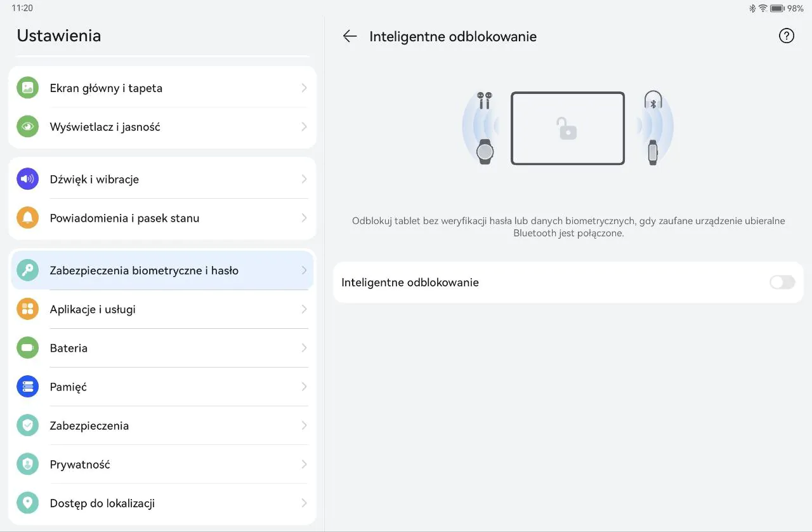Enable the Inteligentne odblokowanie switch

[x=782, y=283]
